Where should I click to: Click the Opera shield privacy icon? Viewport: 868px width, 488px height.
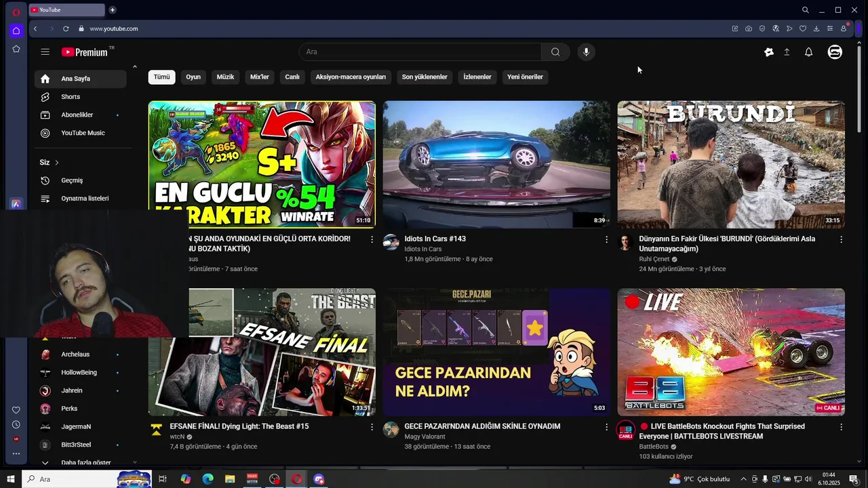tap(762, 28)
